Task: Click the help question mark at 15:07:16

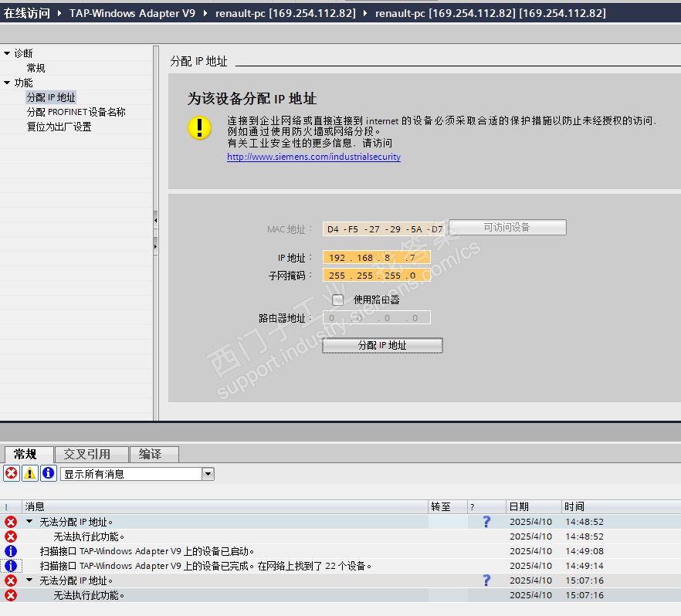Action: click(486, 580)
